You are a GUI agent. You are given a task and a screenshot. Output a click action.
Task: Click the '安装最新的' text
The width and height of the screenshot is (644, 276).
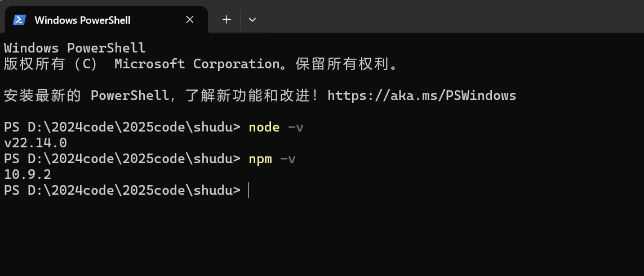tap(43, 95)
